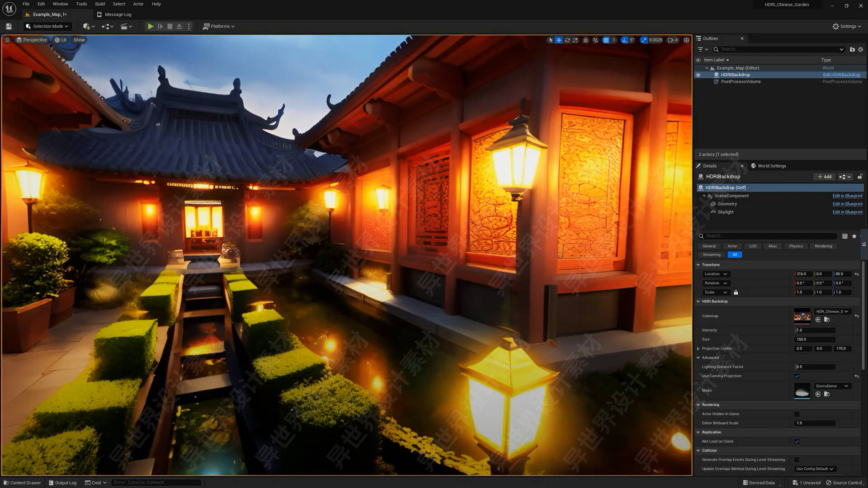Viewport: 868px width, 488px height.
Task: Select the scale transform tool in viewport
Action: (575, 40)
